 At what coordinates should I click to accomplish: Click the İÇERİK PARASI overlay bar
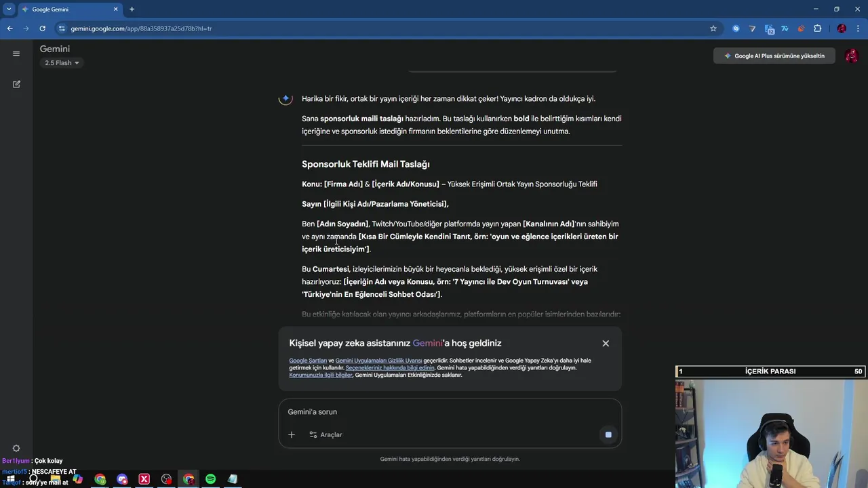(x=771, y=371)
